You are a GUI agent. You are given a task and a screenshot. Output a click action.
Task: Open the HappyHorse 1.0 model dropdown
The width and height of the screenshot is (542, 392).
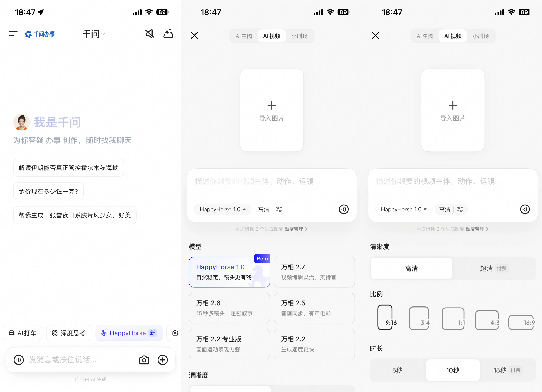[x=223, y=209]
